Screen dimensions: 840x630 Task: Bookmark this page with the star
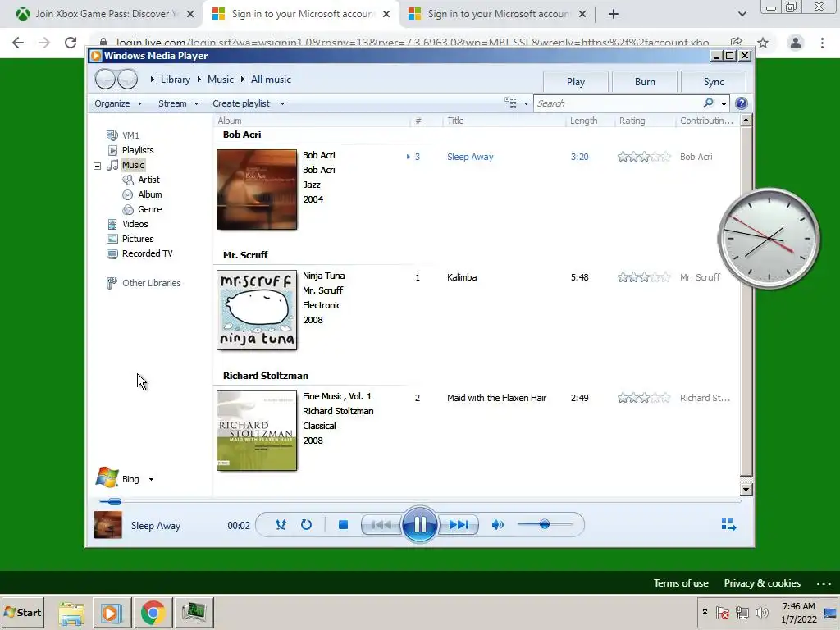tap(763, 43)
